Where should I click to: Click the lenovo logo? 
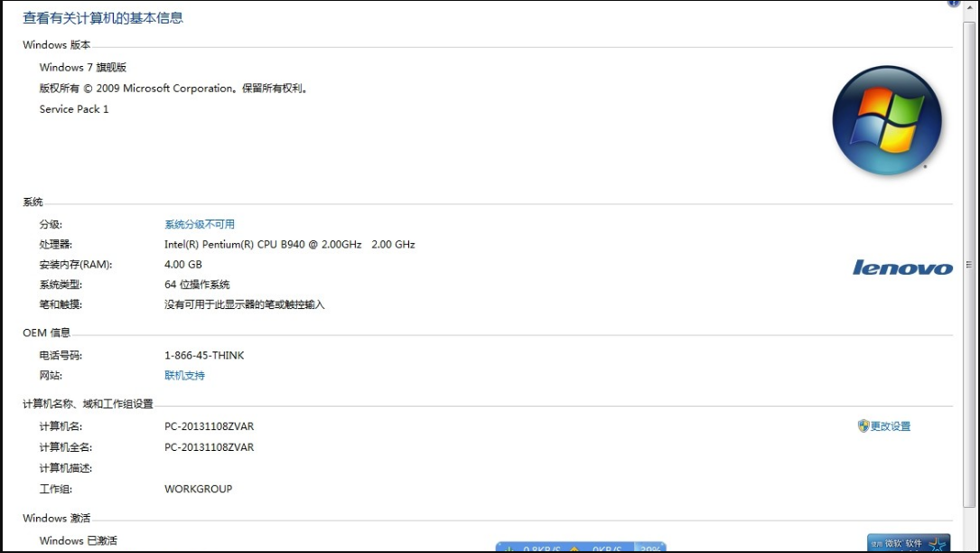click(903, 267)
